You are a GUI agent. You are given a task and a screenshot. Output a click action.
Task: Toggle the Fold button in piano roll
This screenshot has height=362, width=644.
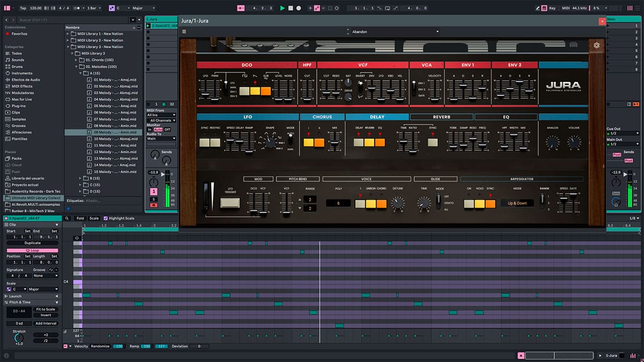click(80, 218)
